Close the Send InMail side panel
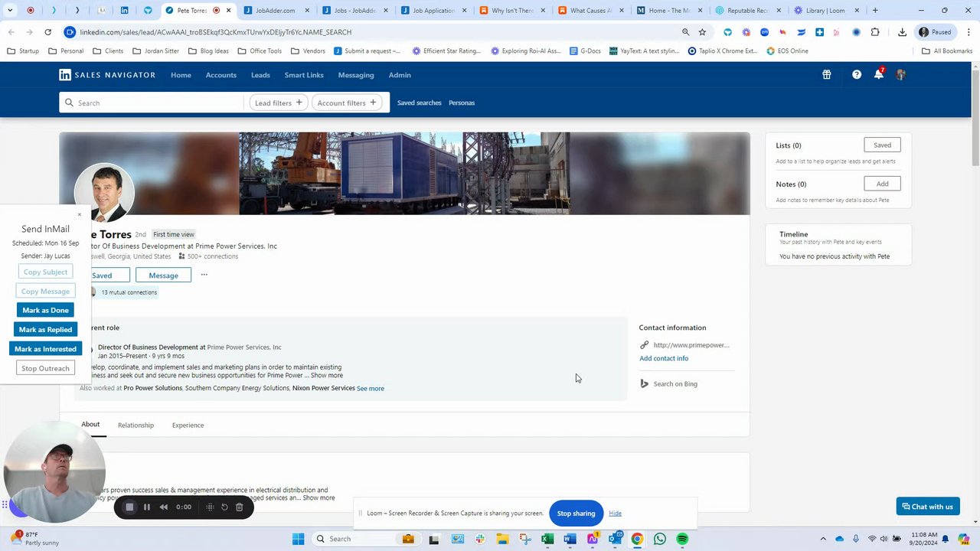Viewport: 980px width, 551px height. coord(79,214)
